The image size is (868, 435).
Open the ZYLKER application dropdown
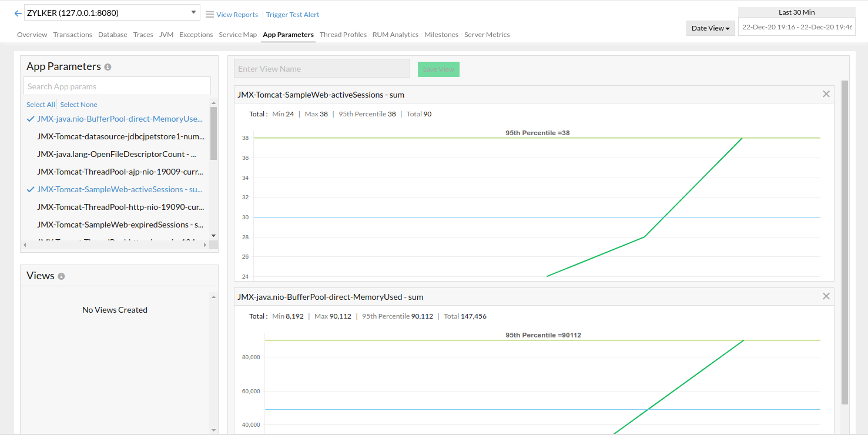[x=192, y=12]
